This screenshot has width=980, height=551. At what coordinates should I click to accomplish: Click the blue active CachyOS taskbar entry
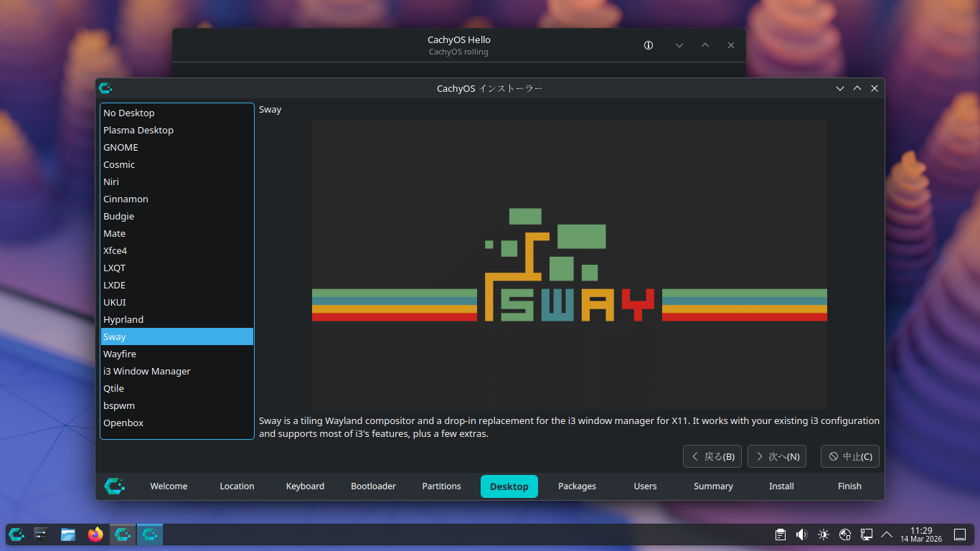click(150, 534)
